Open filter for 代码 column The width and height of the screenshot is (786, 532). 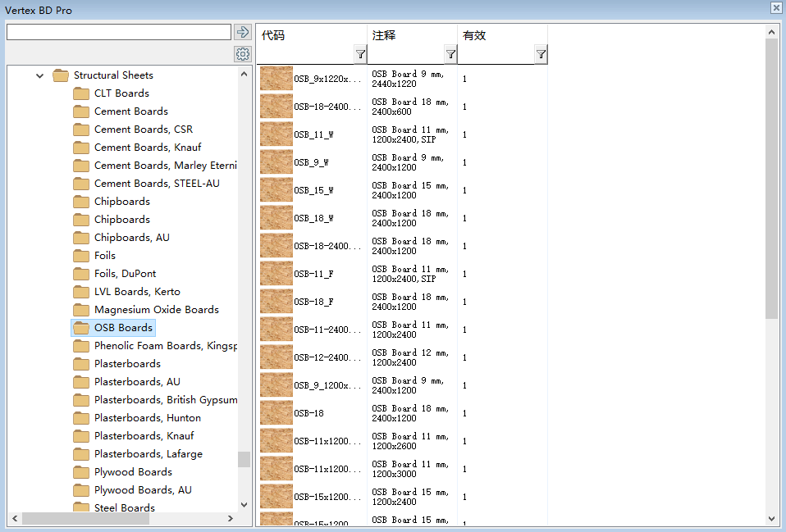click(360, 54)
